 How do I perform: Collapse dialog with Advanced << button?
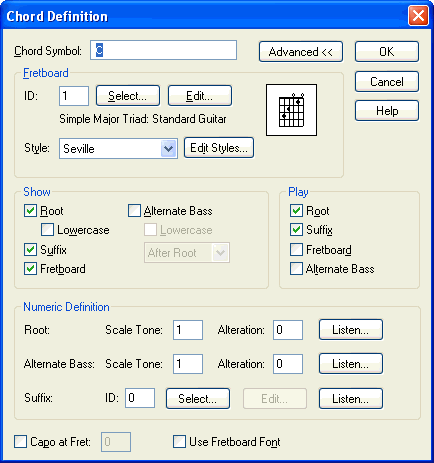(x=301, y=52)
